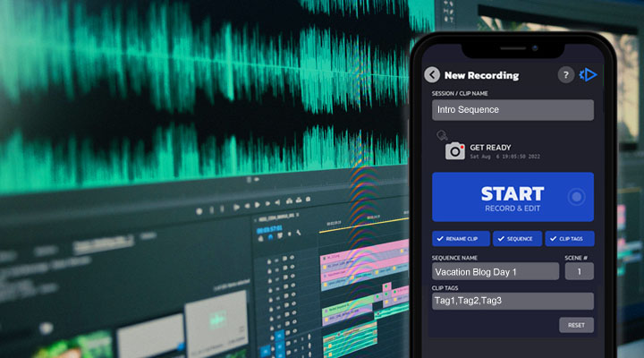Focus the Vacation Blog Day 1 sequence field
644x358 pixels.
[x=496, y=272]
